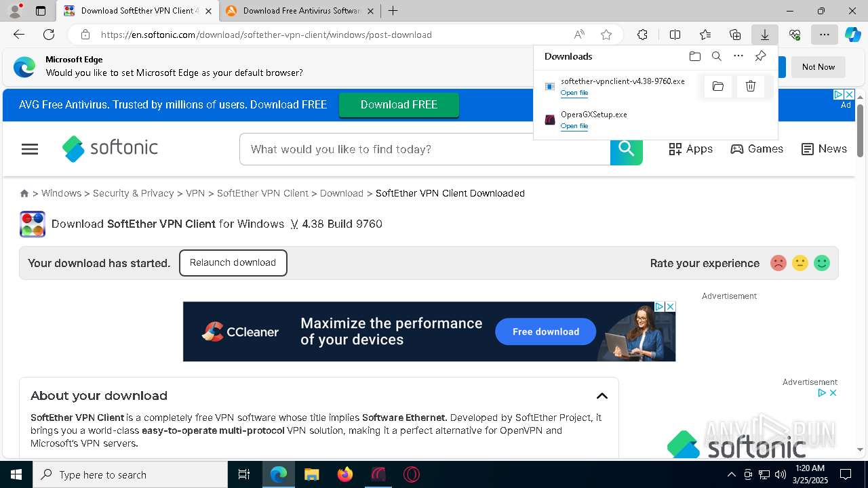
Task: Refresh the current page
Action: coord(49,35)
